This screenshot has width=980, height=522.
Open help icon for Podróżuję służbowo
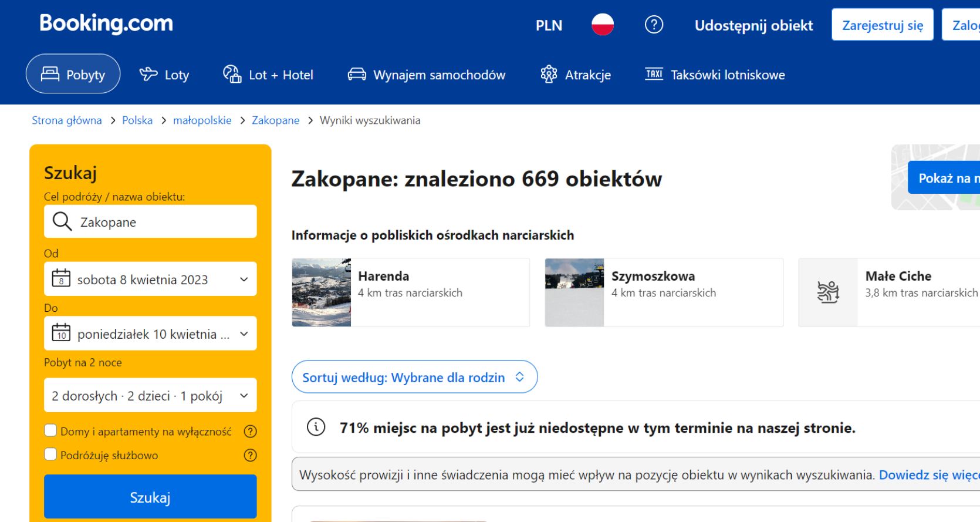coord(251,455)
